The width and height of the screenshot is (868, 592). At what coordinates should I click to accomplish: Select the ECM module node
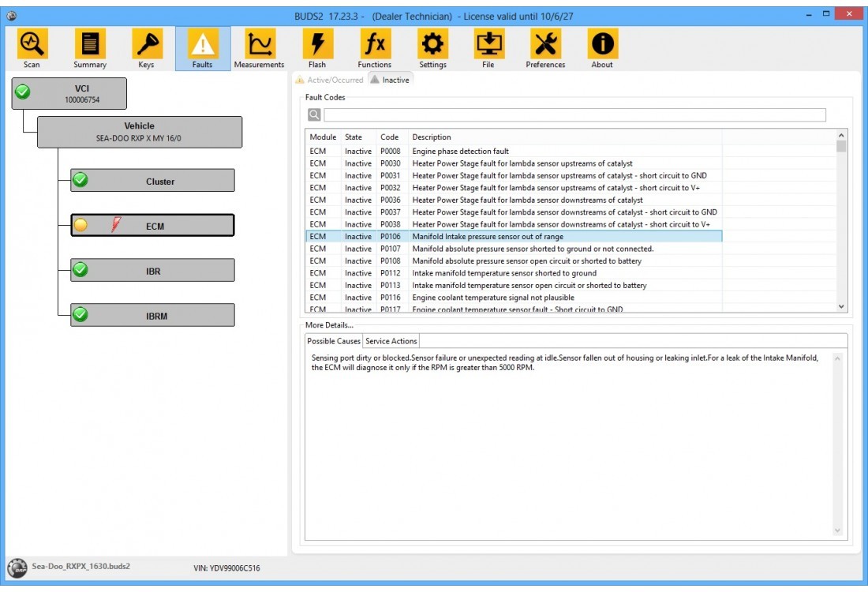click(x=152, y=226)
